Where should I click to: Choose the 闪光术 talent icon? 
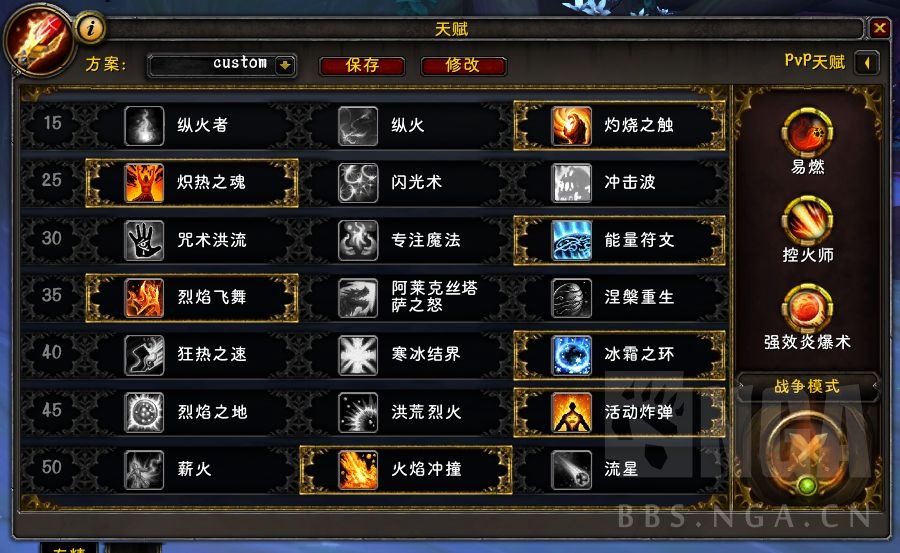358,183
